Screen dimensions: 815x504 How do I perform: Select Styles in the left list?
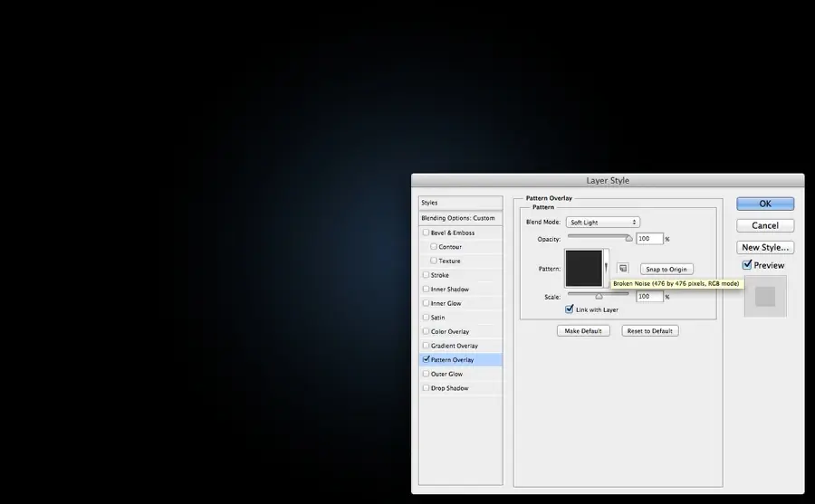click(461, 203)
